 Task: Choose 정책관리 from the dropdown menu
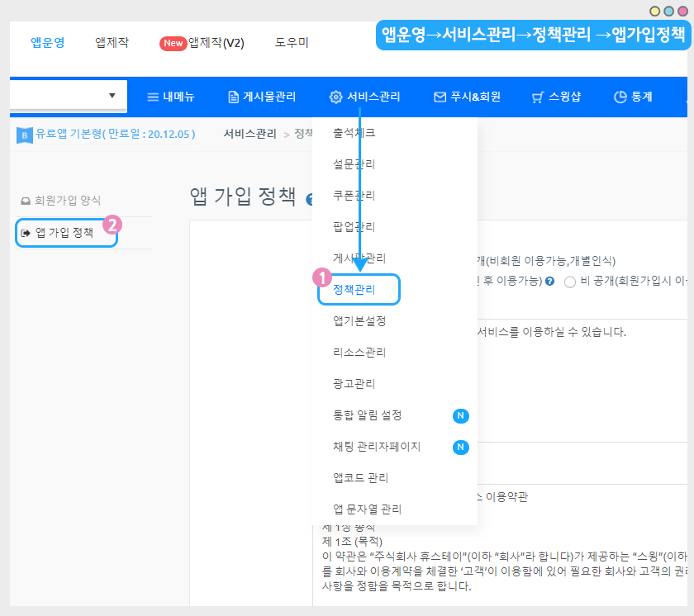[x=354, y=290]
